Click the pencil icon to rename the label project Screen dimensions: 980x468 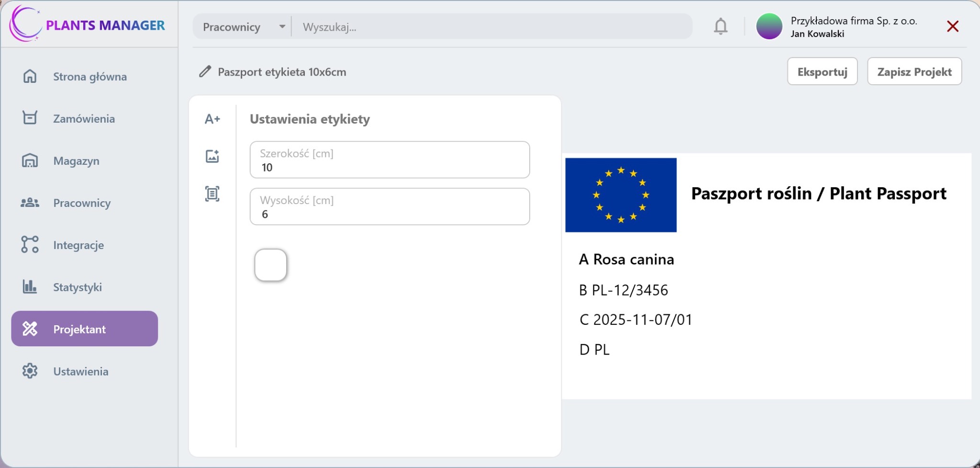pyautogui.click(x=205, y=71)
